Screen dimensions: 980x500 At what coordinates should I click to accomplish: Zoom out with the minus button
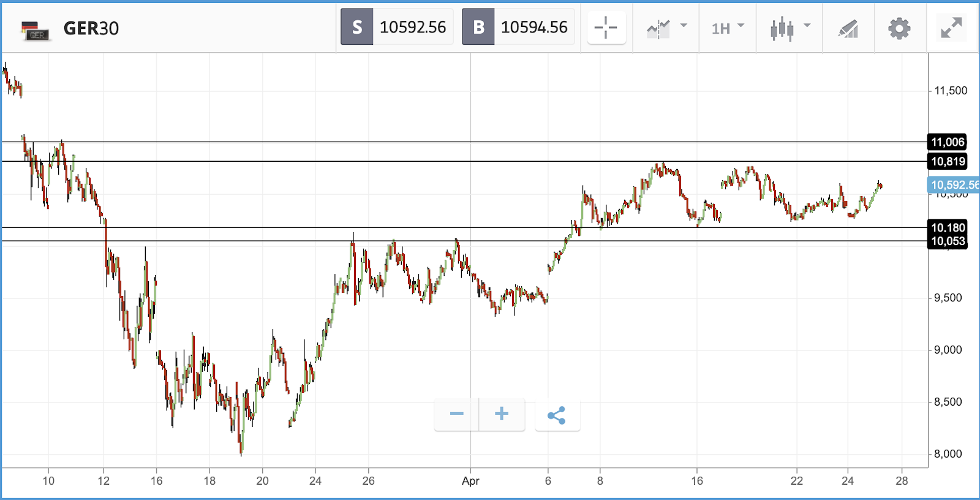pyautogui.click(x=456, y=414)
